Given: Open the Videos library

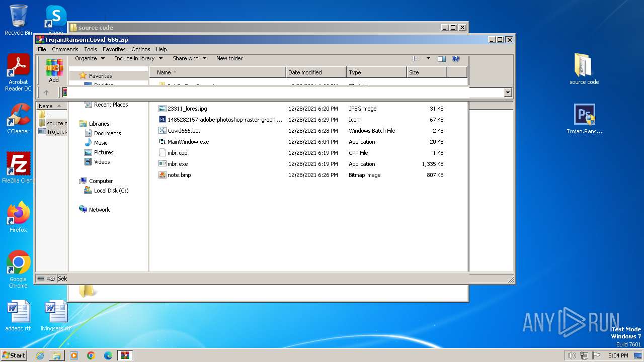Looking at the screenshot, I should tap(97, 162).
